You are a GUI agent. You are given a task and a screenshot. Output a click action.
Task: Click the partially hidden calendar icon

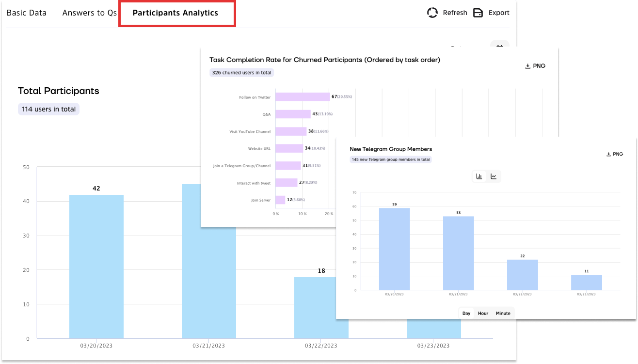[x=500, y=44]
